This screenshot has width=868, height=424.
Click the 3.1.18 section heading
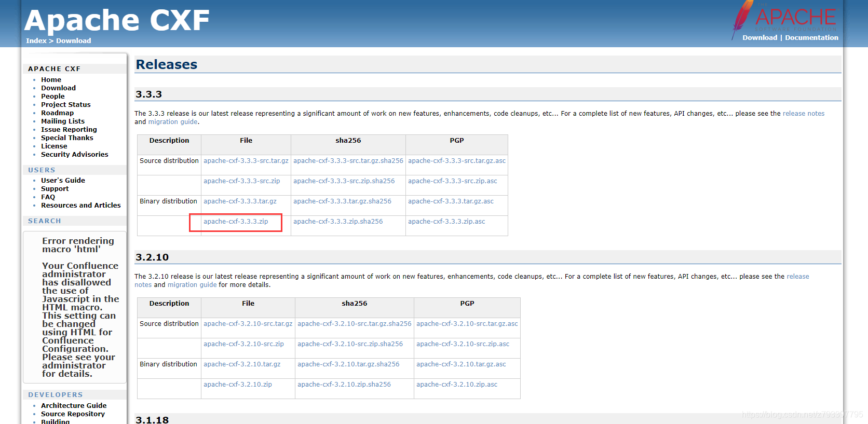coord(152,419)
